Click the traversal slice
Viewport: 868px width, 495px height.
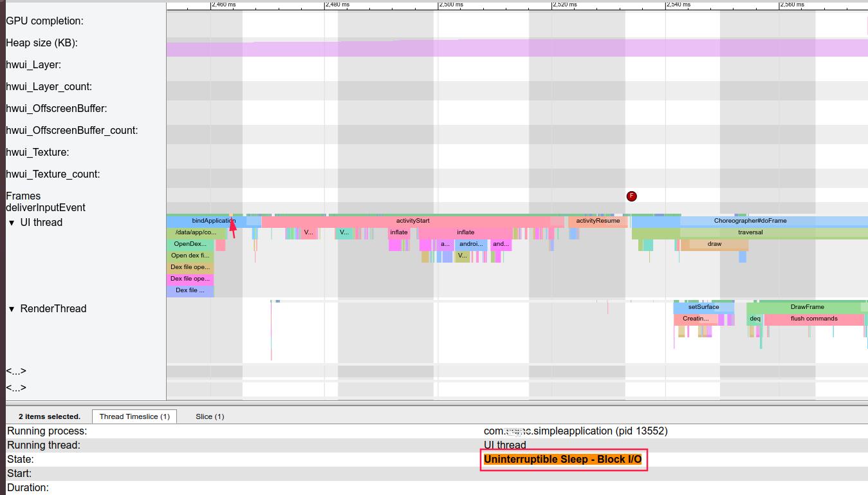click(x=750, y=232)
